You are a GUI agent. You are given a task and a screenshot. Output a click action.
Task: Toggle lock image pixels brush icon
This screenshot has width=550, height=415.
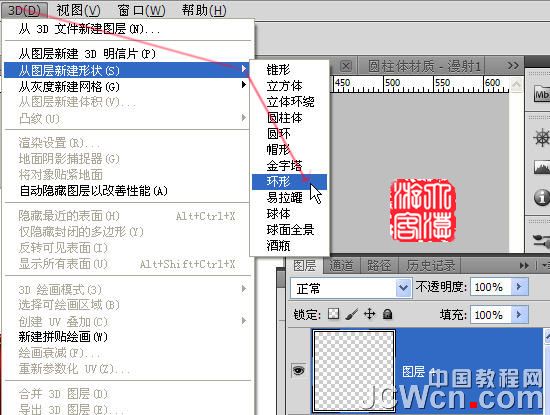click(x=351, y=314)
